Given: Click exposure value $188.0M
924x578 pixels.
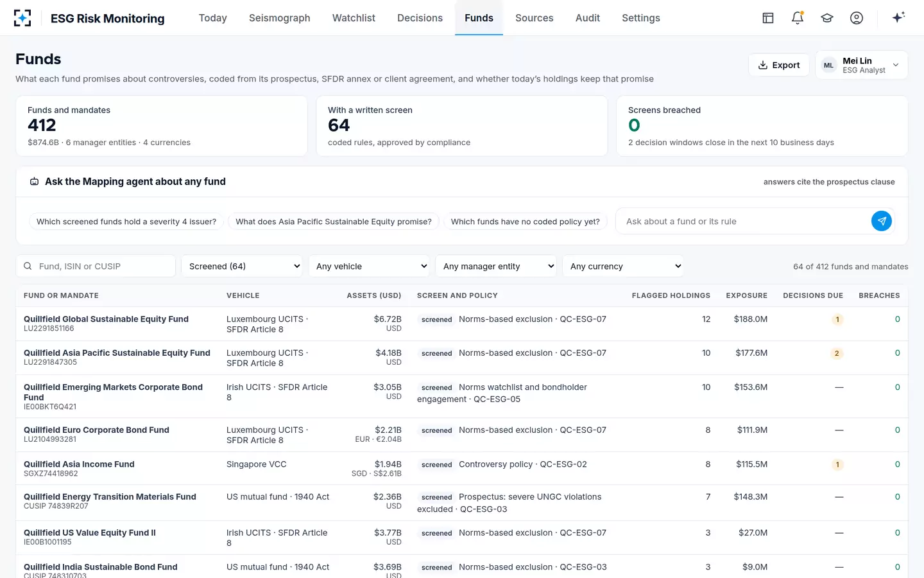Looking at the screenshot, I should (x=750, y=319).
